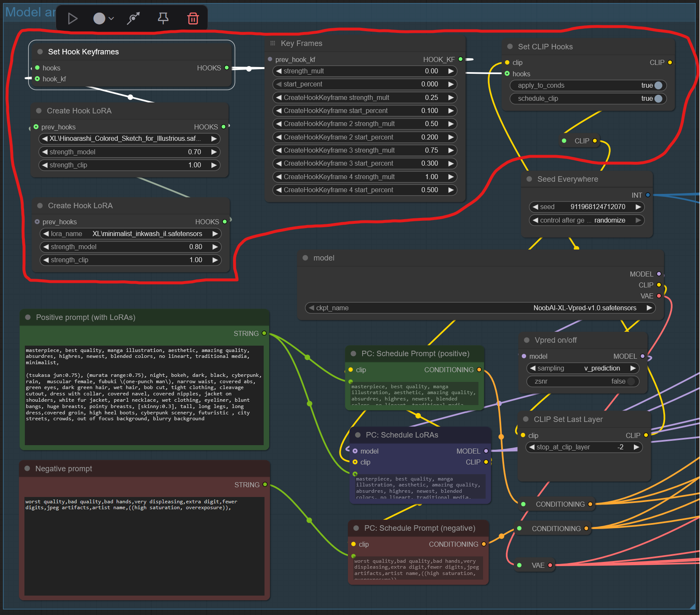
Task: Toggle apply_to_conds switch in Set CLIP Hooks
Action: [x=658, y=86]
